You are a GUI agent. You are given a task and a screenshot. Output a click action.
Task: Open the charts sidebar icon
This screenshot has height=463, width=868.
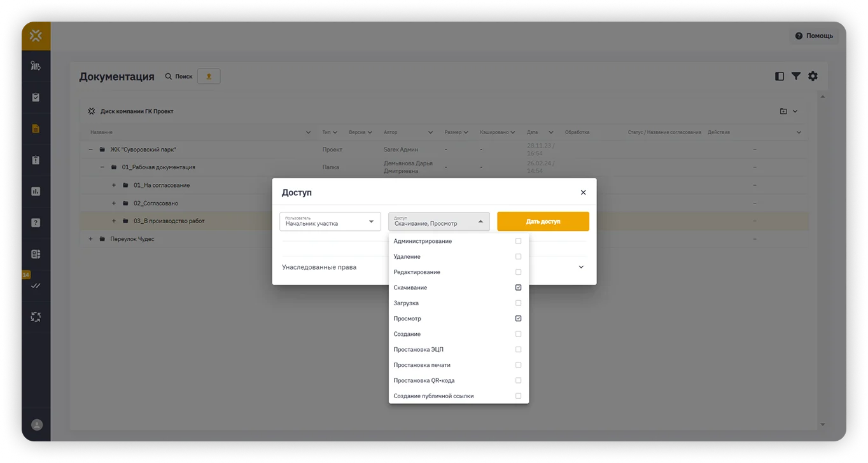pos(36,191)
